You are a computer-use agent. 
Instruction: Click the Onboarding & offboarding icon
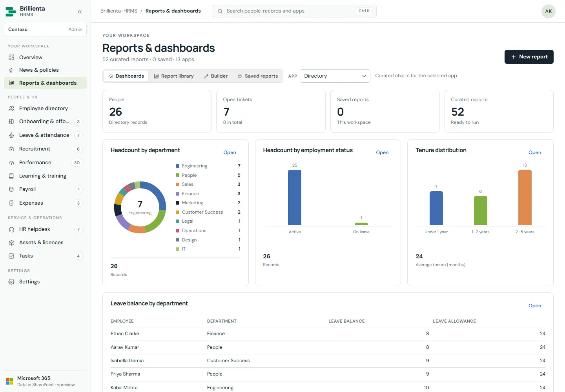[x=11, y=122]
